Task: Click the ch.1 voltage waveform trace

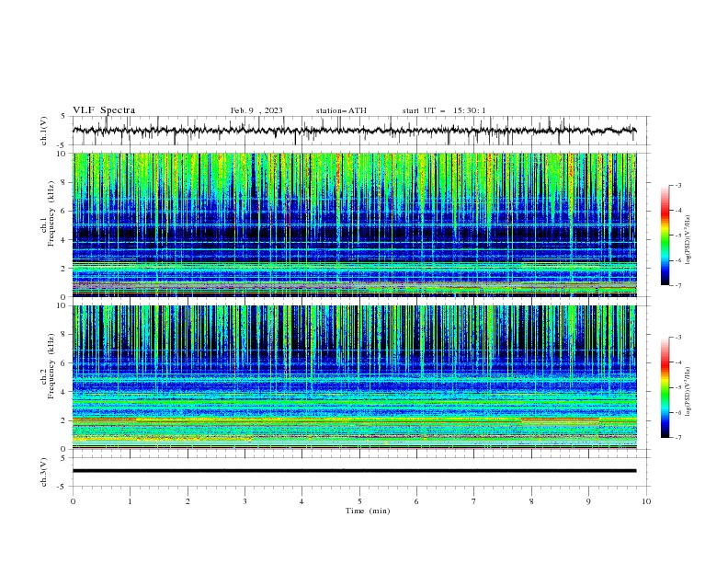Action: tap(354, 131)
